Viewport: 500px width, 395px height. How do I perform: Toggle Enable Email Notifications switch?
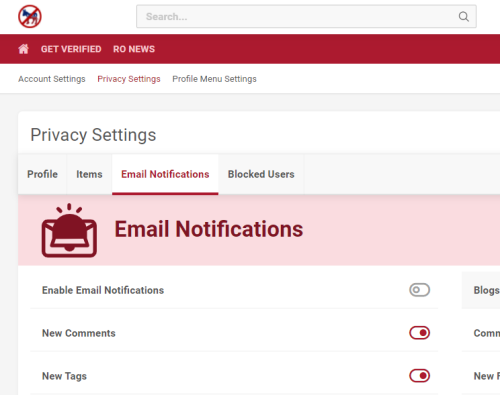pyautogui.click(x=419, y=290)
